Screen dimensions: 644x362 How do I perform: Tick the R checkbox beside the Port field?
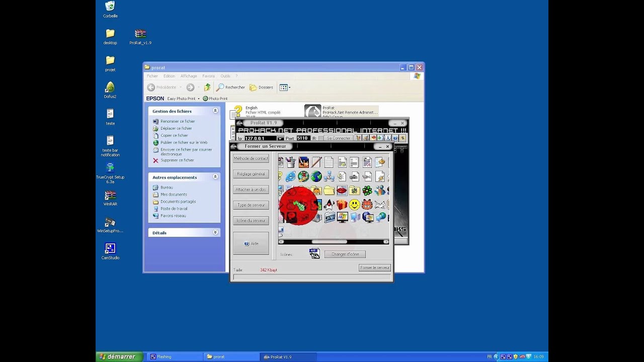click(x=320, y=138)
